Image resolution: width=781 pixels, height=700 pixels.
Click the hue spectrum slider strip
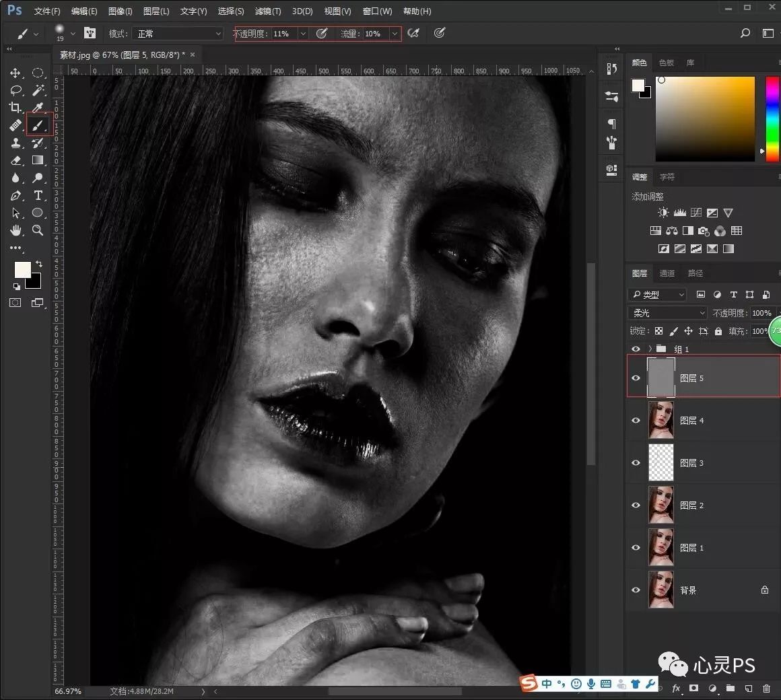(772, 119)
